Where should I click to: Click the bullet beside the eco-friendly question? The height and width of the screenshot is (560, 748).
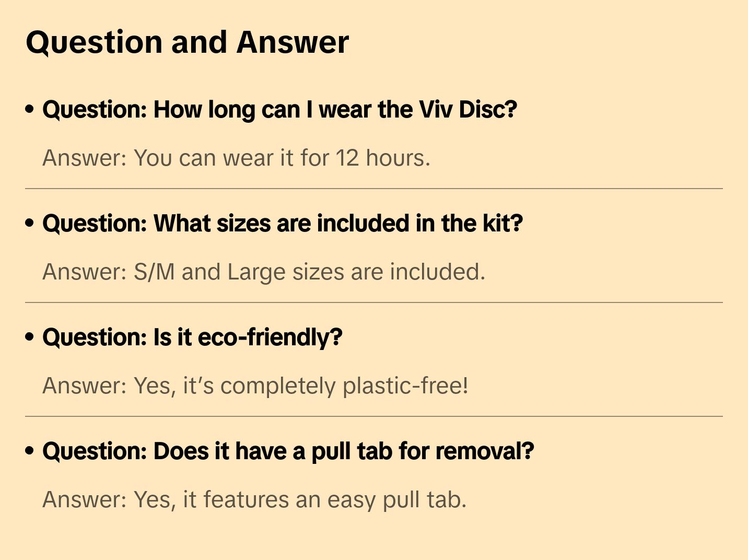click(x=30, y=337)
